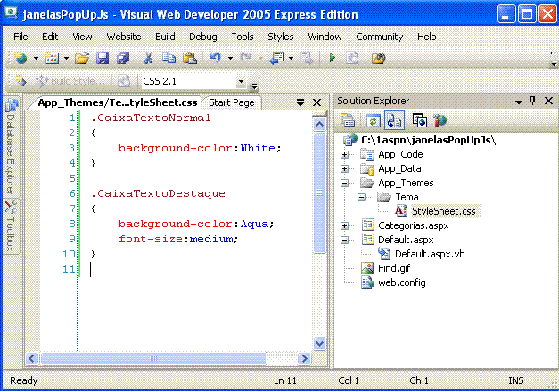Click the Save All icon
559x392 pixels.
[x=123, y=58]
